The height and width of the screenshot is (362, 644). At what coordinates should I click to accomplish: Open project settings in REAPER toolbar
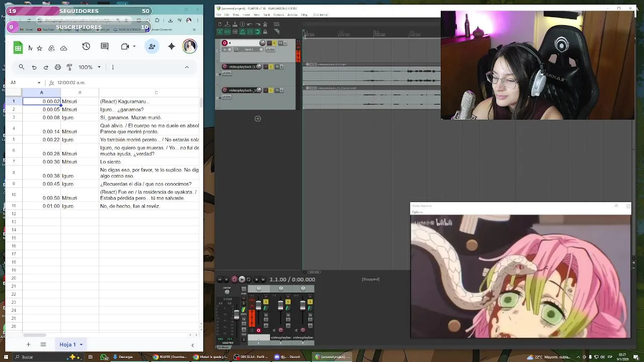(243, 24)
